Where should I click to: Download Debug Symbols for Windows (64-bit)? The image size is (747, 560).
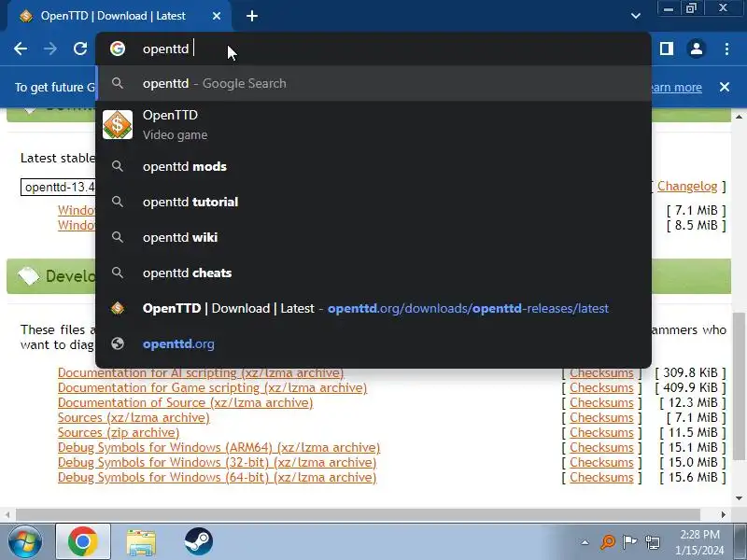click(218, 477)
